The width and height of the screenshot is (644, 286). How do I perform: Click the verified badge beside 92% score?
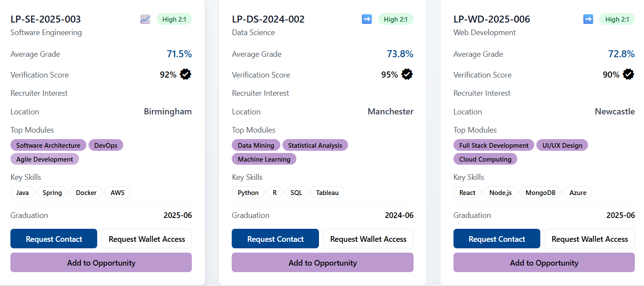(x=186, y=75)
